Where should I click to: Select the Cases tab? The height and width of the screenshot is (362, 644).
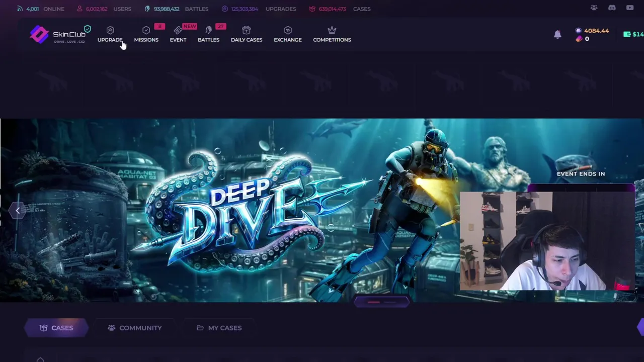[56, 328]
